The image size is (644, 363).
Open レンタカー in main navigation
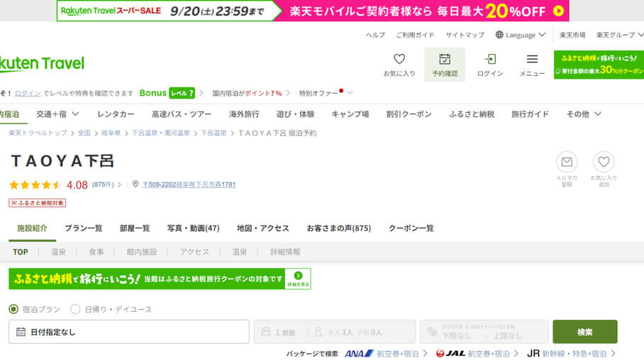click(116, 114)
